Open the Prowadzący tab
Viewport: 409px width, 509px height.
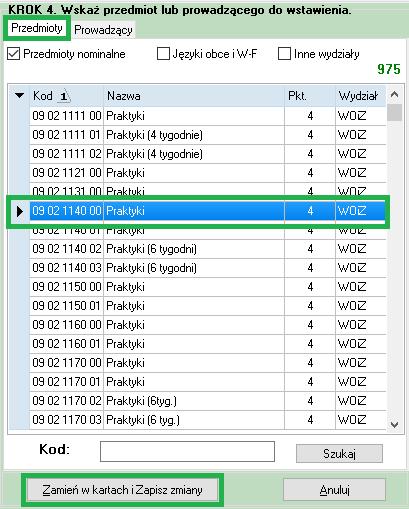(x=103, y=30)
